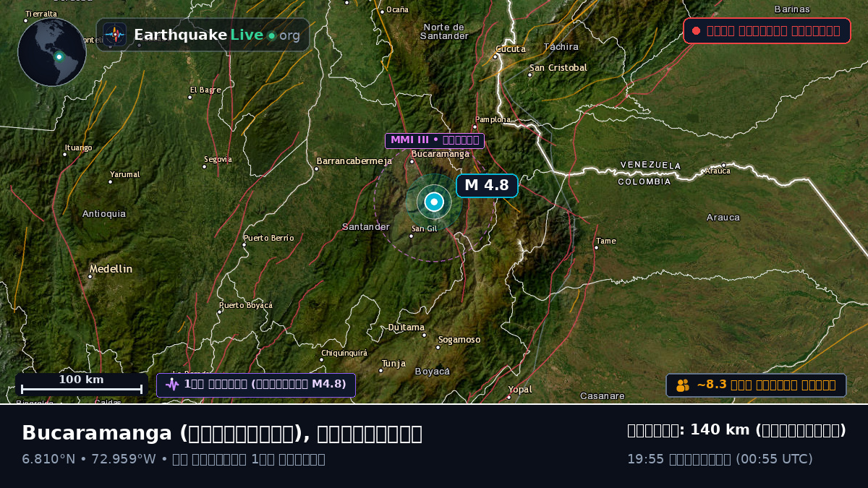Screen dimensions: 868x488
Task: Click the Ituango town label
Action: 78,147
